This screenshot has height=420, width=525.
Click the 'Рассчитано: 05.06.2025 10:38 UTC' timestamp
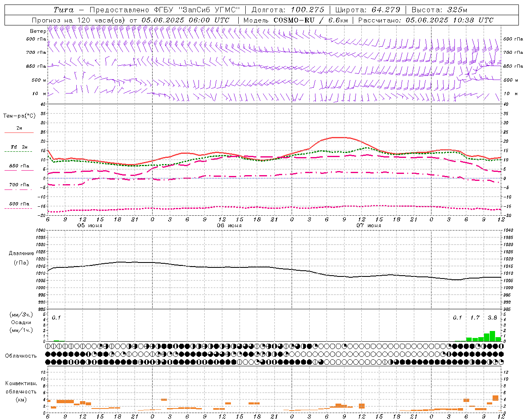tap(426, 20)
